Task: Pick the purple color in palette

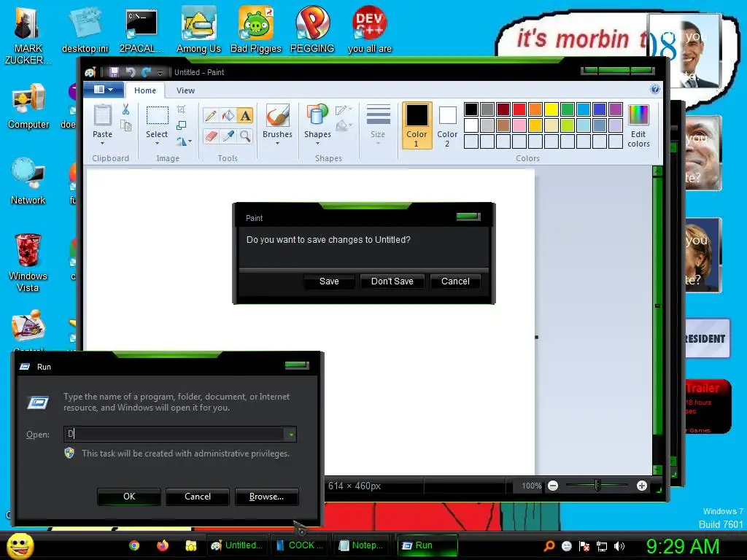Action: tap(616, 109)
